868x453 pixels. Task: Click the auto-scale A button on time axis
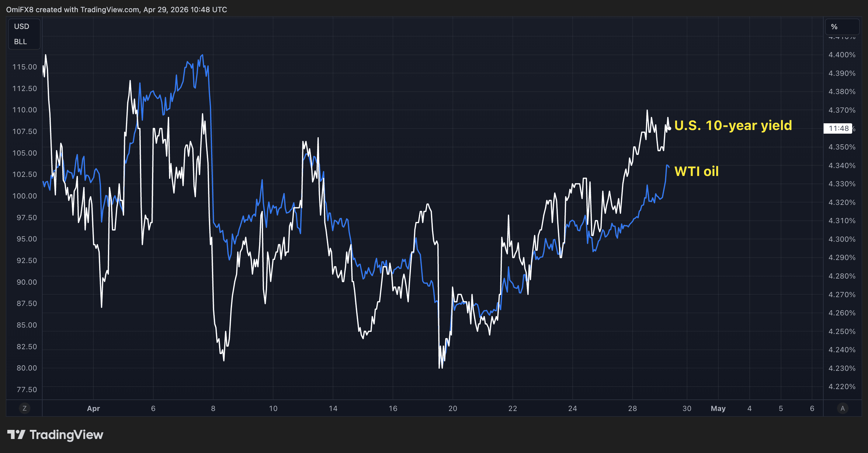843,408
